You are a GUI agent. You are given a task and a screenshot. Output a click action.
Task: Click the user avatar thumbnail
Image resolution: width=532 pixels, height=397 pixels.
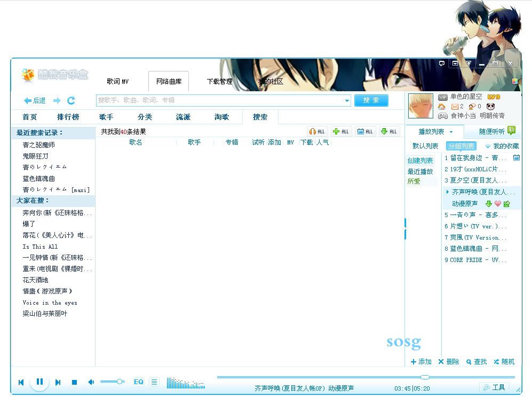(x=420, y=106)
